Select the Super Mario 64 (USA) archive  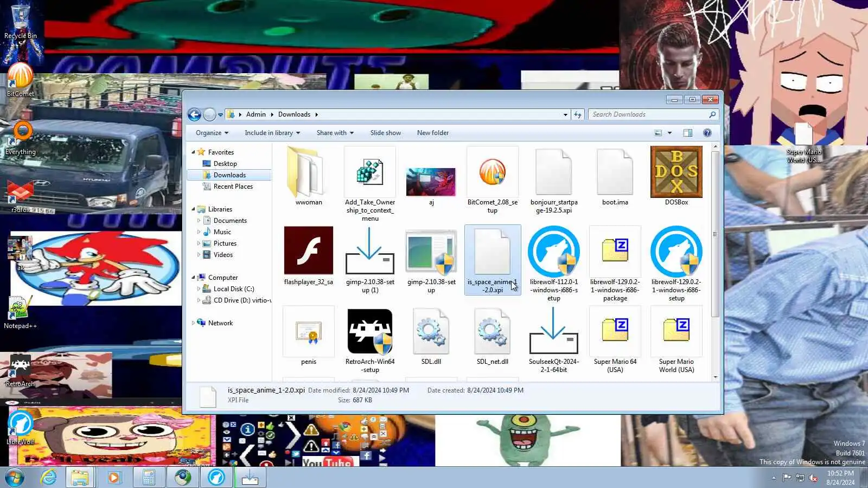tap(615, 340)
